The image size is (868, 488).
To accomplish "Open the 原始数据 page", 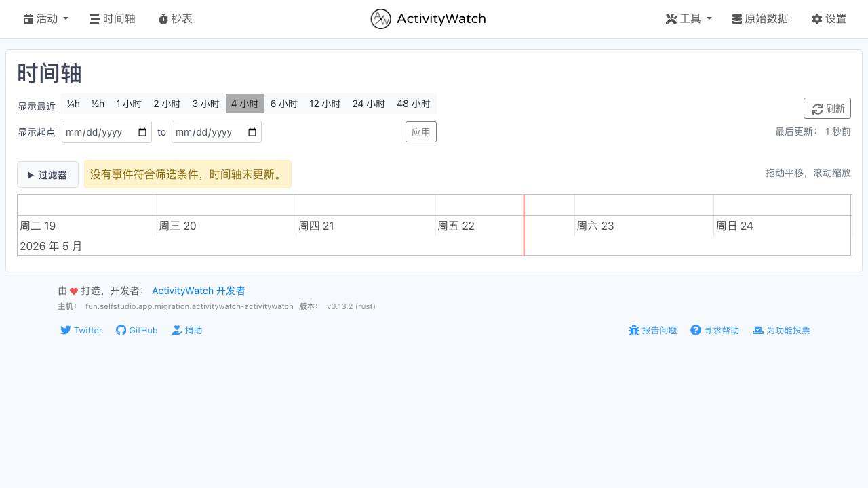I will (760, 19).
